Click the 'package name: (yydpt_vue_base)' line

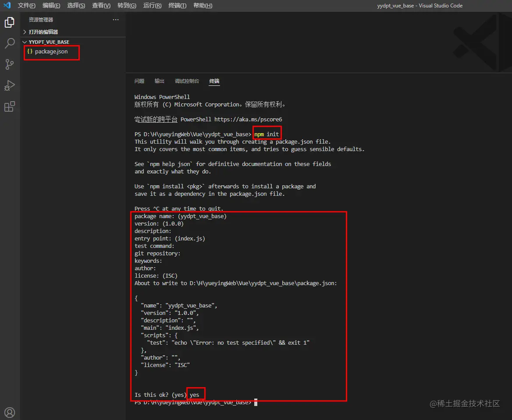[x=180, y=216]
